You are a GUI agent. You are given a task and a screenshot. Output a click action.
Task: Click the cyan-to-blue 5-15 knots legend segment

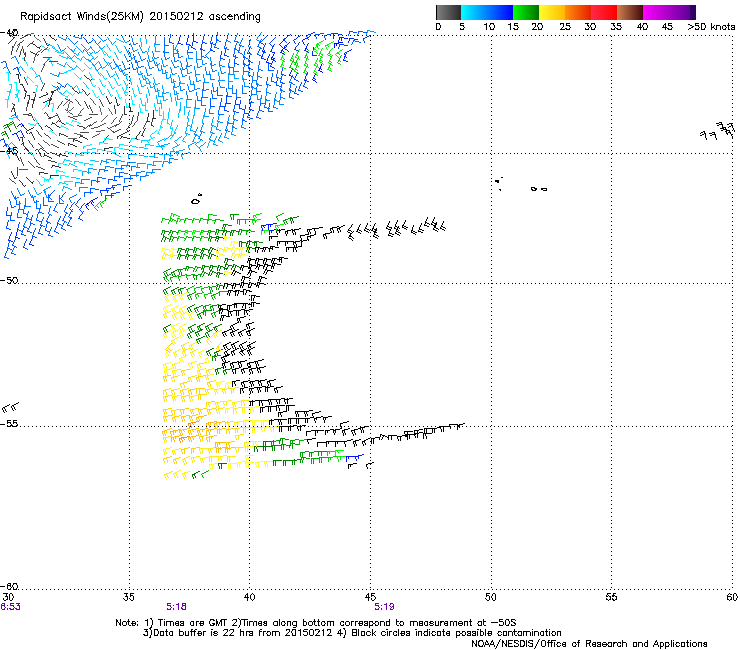tap(487, 12)
